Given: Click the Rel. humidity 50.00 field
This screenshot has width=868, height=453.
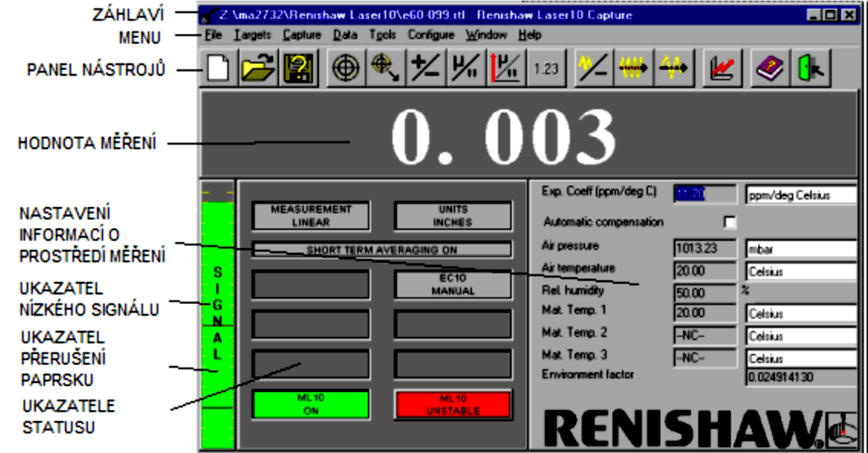Looking at the screenshot, I should pyautogui.click(x=705, y=292).
